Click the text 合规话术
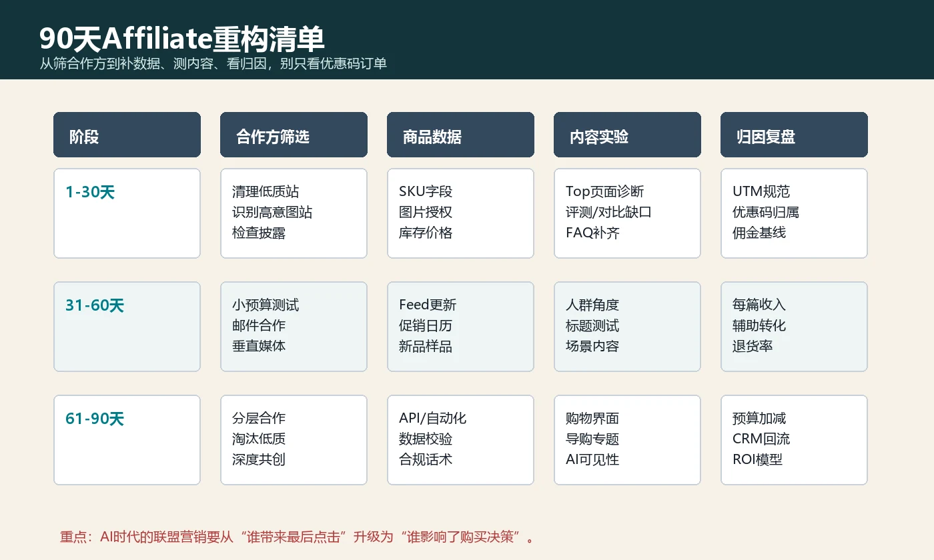The image size is (934, 560). coord(426,459)
